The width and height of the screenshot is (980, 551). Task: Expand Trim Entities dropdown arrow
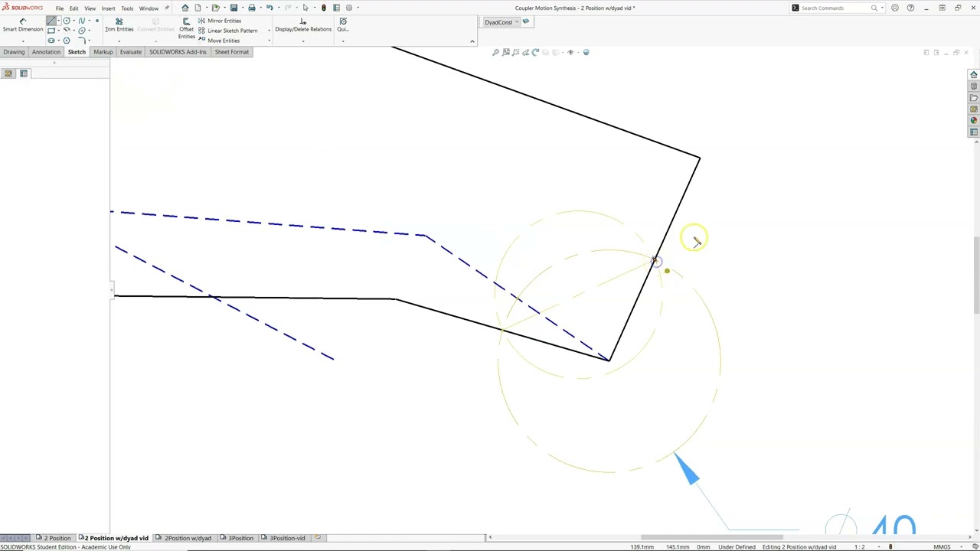point(119,41)
